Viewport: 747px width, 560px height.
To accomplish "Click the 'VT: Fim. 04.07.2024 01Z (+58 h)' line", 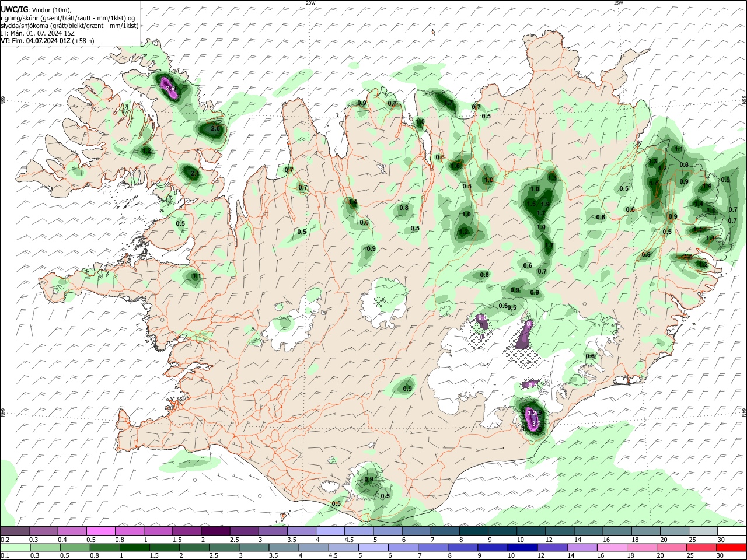I will 47,41.
